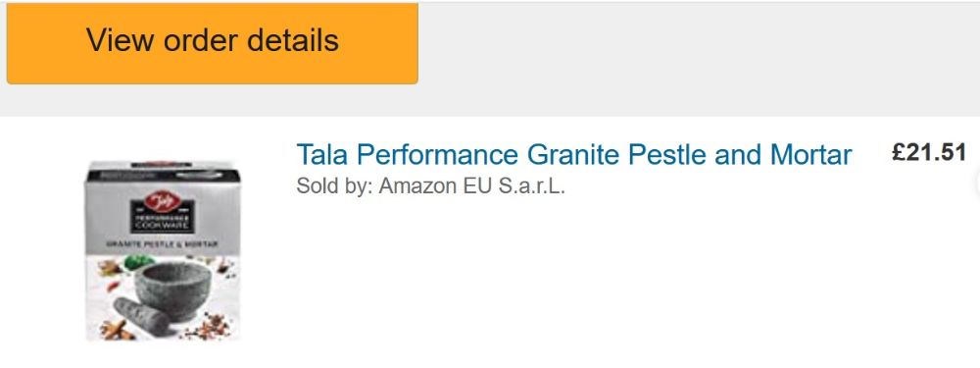
Task: Click the Granite Pestle & Mortar caption on the box
Action: click(163, 244)
